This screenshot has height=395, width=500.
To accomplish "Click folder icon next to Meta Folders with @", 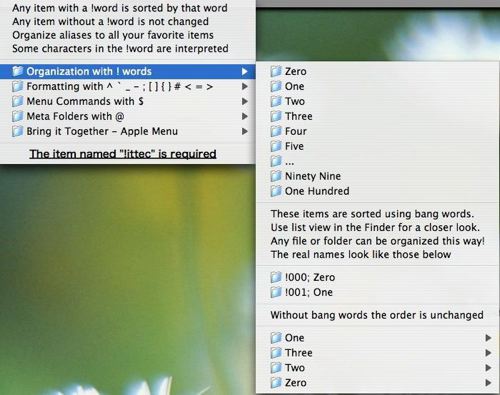I will coord(17,116).
